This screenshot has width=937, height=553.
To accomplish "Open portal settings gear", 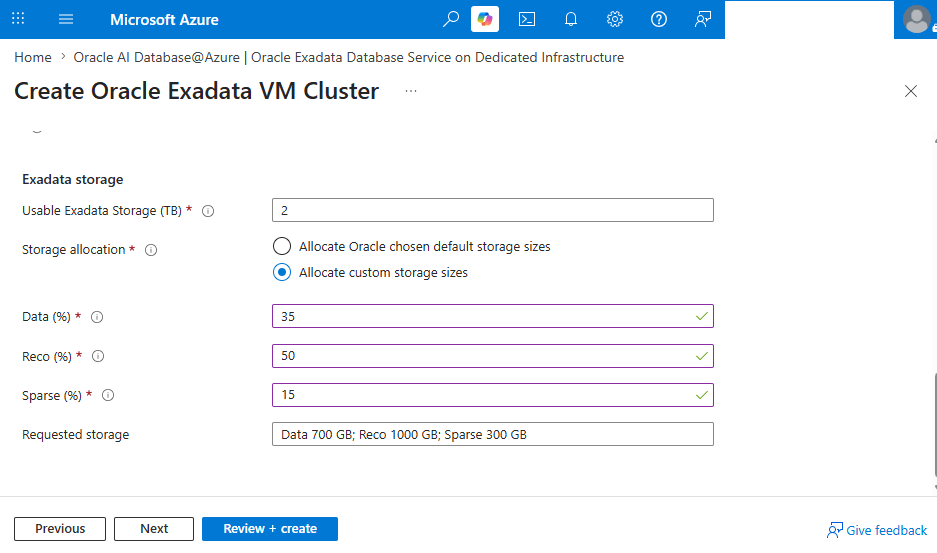I will 614,19.
